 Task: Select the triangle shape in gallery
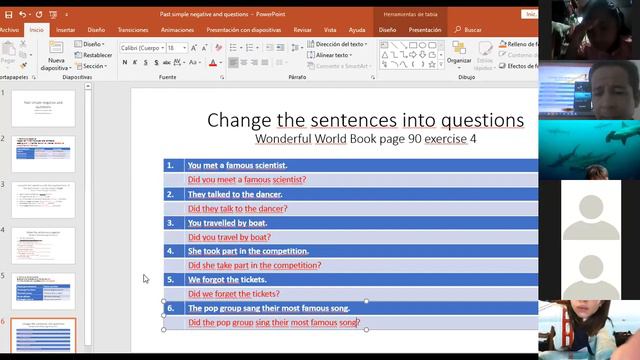[x=384, y=55]
